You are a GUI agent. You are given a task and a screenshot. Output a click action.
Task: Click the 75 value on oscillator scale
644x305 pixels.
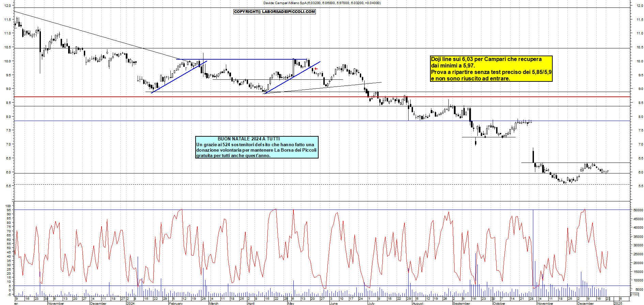(x=9, y=227)
